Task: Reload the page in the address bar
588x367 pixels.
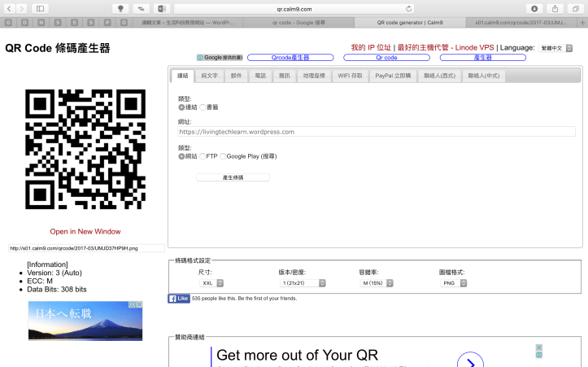Action: click(x=409, y=8)
